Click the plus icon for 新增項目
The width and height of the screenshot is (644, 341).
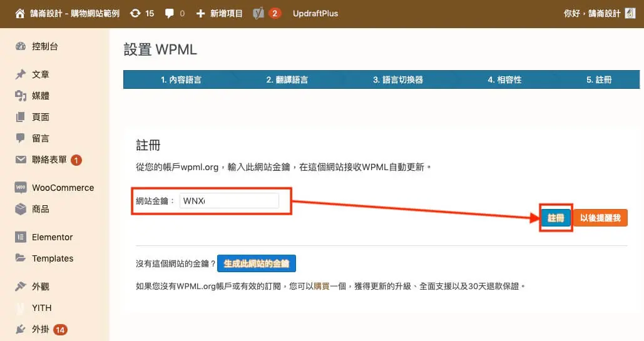tap(200, 14)
